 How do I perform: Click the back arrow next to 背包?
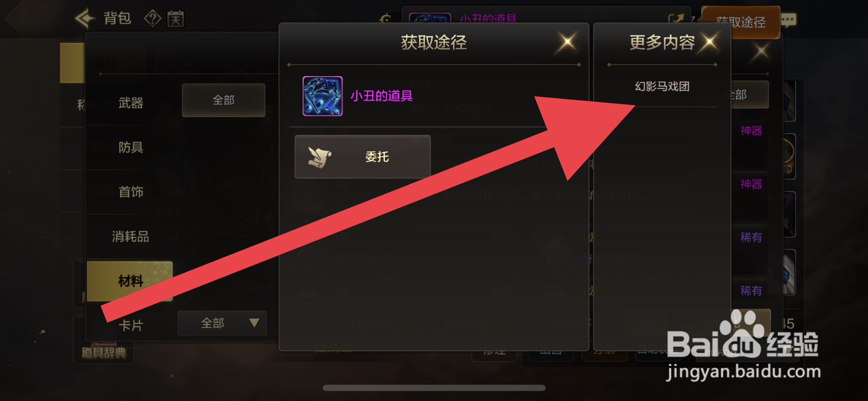pos(85,18)
